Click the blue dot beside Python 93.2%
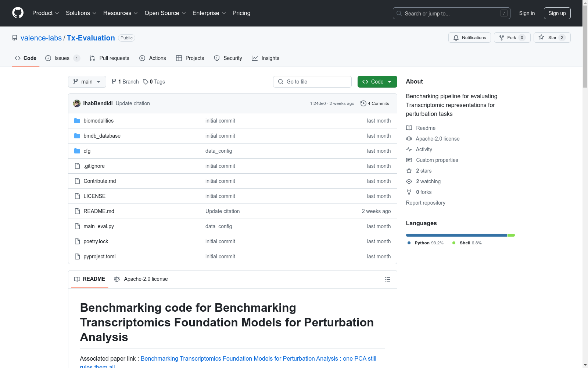The width and height of the screenshot is (588, 368). [x=409, y=243]
